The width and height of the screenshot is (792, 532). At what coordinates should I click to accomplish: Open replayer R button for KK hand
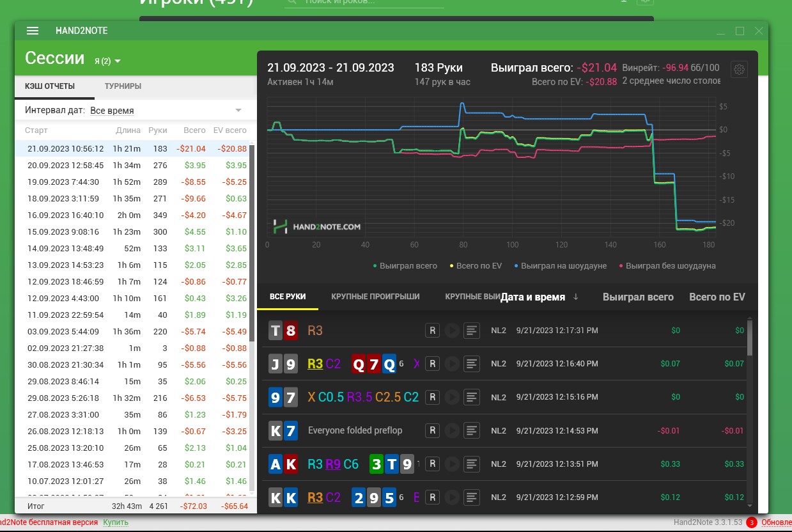(432, 497)
